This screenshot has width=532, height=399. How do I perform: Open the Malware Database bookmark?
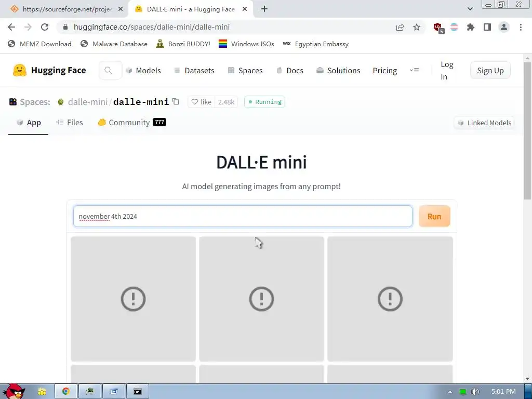pos(114,44)
